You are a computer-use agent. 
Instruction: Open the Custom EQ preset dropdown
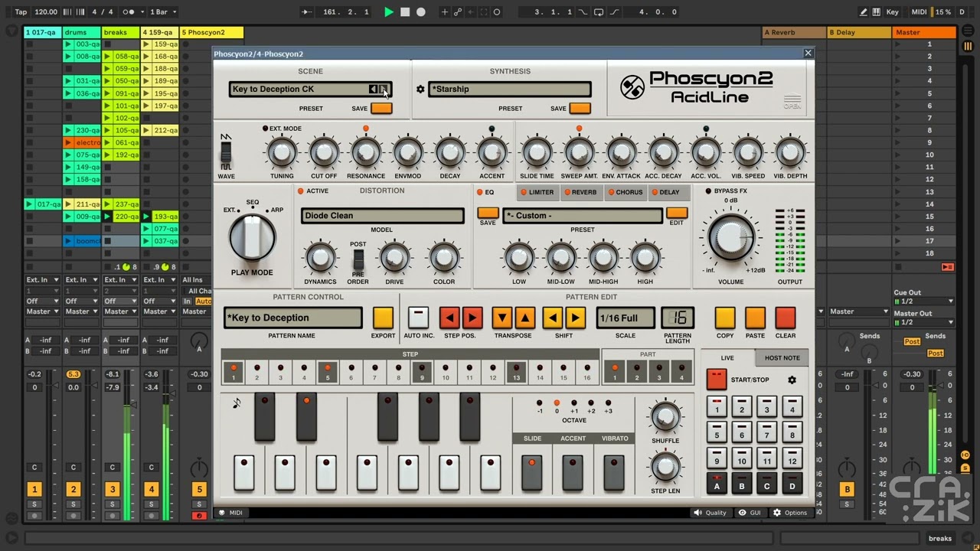582,216
